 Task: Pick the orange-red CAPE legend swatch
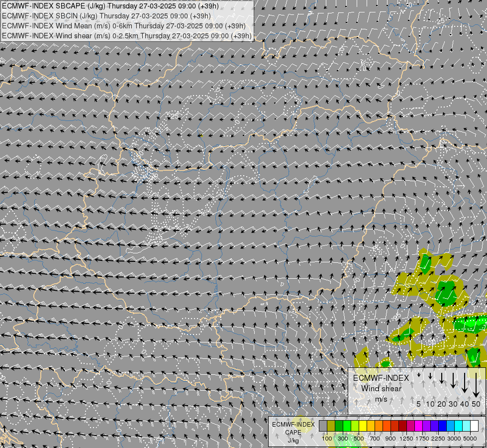(387, 426)
